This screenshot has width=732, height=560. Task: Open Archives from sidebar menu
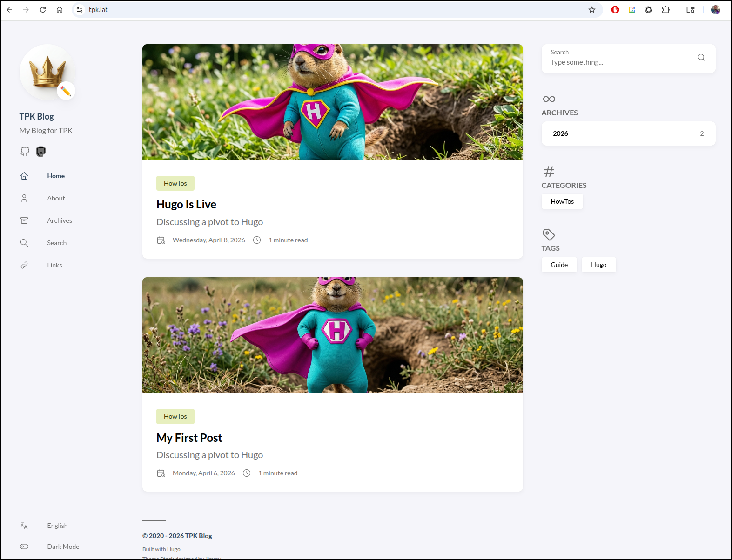(x=60, y=220)
